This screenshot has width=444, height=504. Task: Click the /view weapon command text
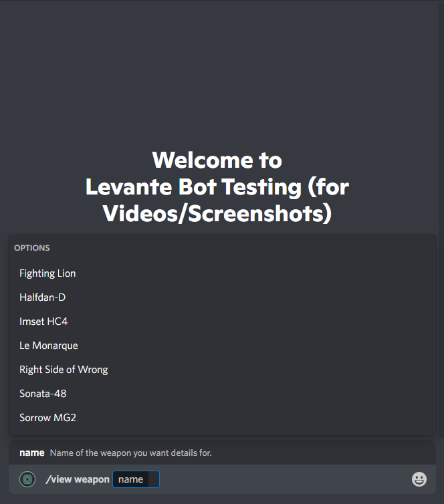click(x=78, y=479)
